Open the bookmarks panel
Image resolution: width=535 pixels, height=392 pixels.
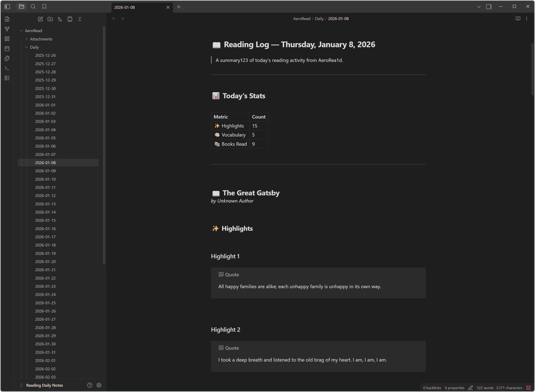(x=44, y=7)
